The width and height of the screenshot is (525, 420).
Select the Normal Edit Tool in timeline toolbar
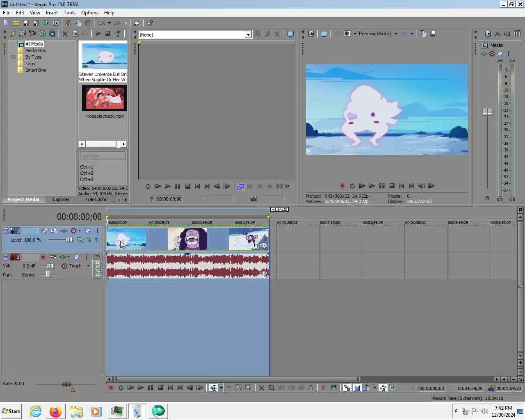click(213, 388)
